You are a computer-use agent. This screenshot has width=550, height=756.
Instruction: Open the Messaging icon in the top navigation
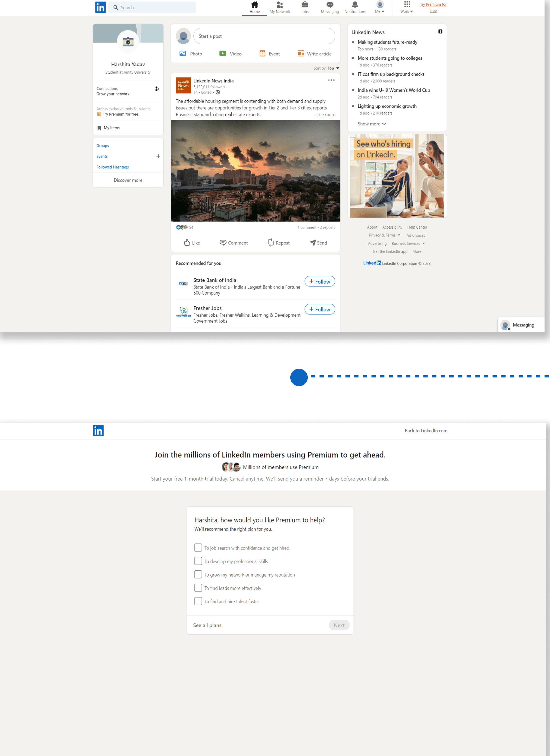pos(330,5)
